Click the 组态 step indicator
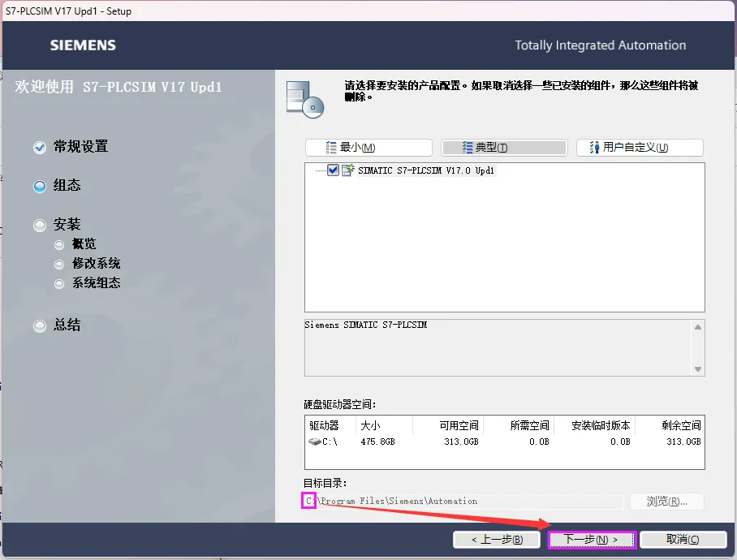Screen dimensions: 737x560 (40, 187)
